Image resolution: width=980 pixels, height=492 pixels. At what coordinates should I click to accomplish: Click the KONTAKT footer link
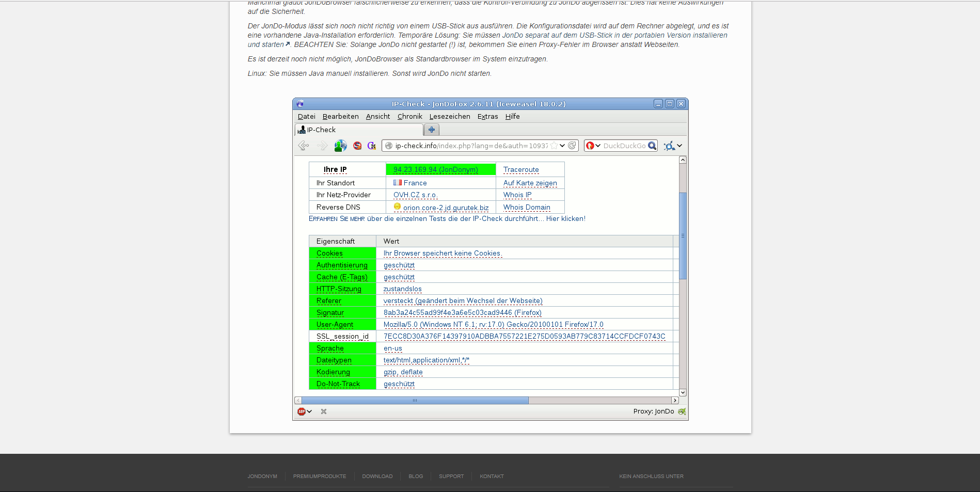tap(492, 477)
